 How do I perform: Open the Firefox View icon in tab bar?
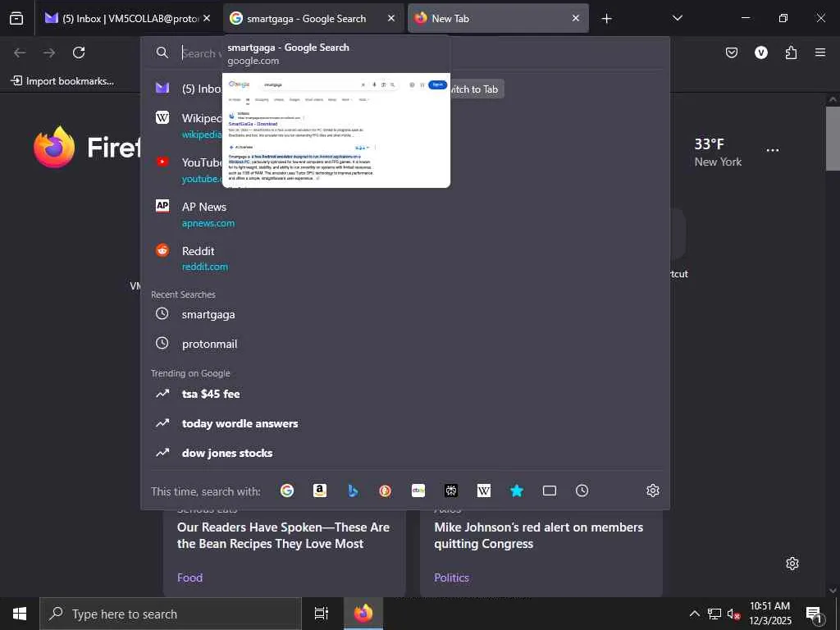(x=16, y=19)
